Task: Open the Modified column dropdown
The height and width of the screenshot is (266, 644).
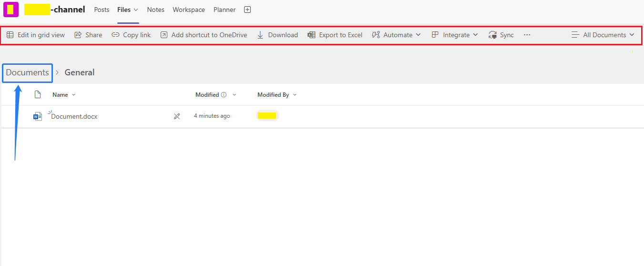Action: coord(234,95)
